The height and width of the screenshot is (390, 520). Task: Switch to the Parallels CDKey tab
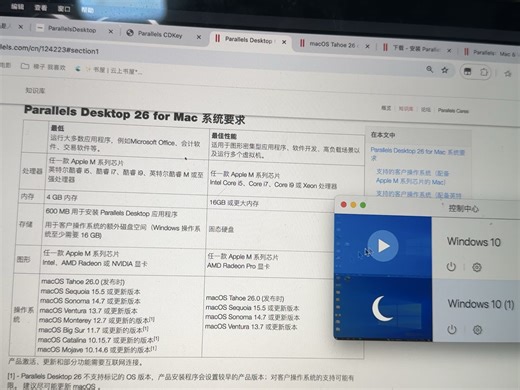pos(160,34)
